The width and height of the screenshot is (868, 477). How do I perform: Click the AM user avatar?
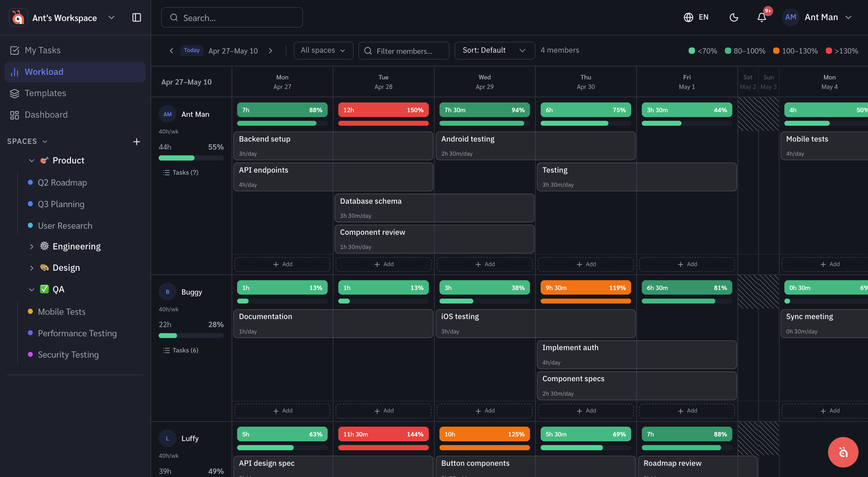(x=791, y=17)
